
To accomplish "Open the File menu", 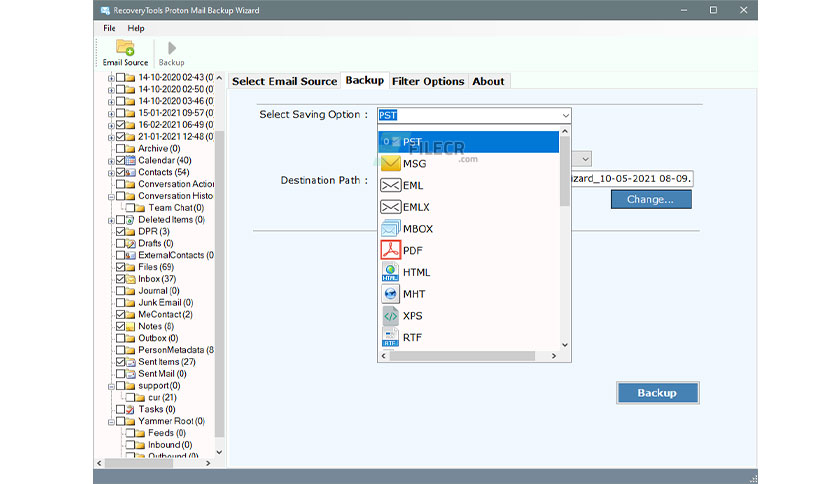I will 109,28.
